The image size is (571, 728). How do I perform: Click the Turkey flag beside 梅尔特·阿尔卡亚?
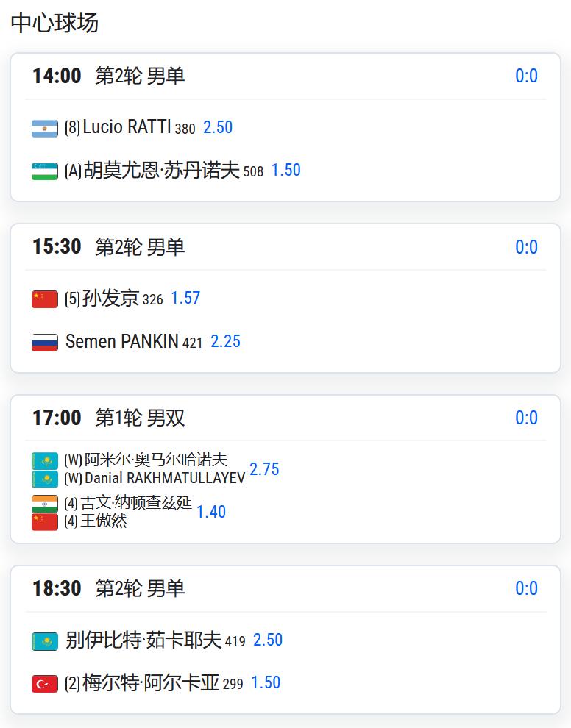coord(45,684)
